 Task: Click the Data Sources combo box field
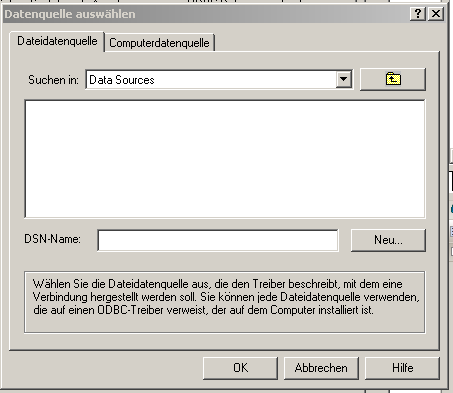[x=219, y=80]
